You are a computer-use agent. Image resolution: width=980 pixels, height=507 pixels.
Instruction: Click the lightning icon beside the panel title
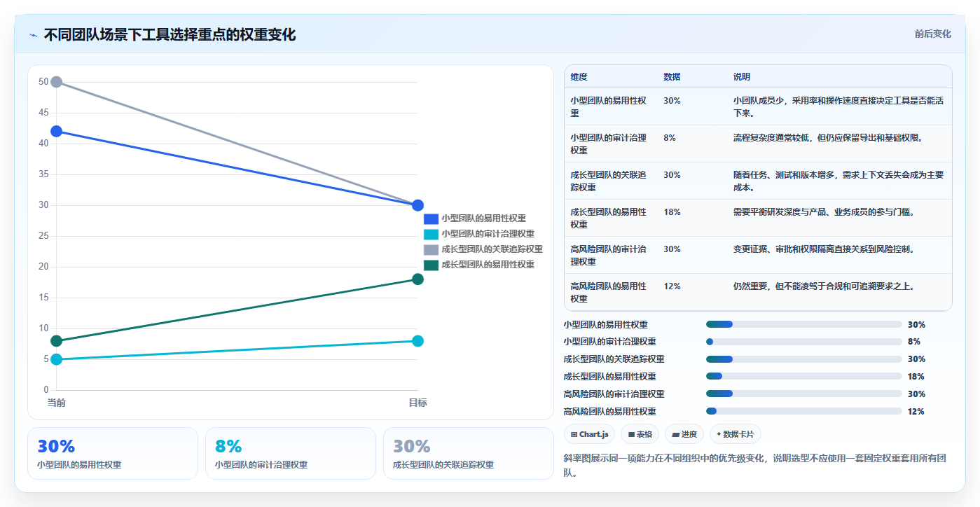[33, 34]
